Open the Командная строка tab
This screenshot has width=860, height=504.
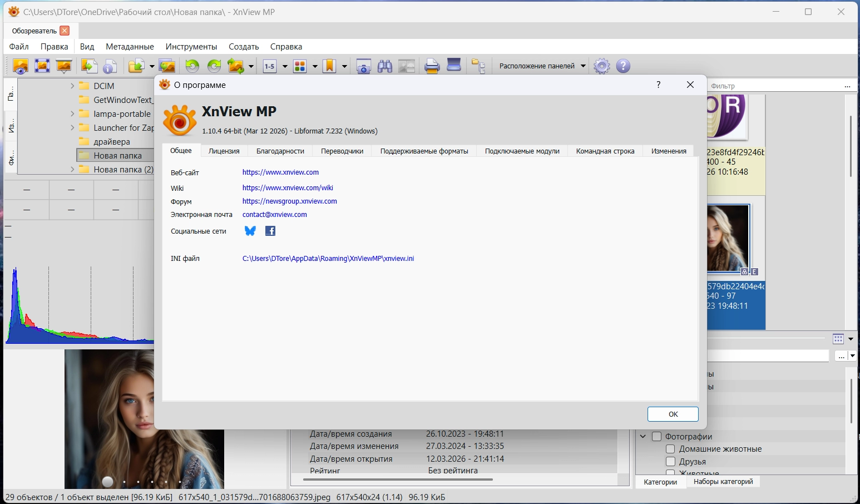pyautogui.click(x=605, y=151)
